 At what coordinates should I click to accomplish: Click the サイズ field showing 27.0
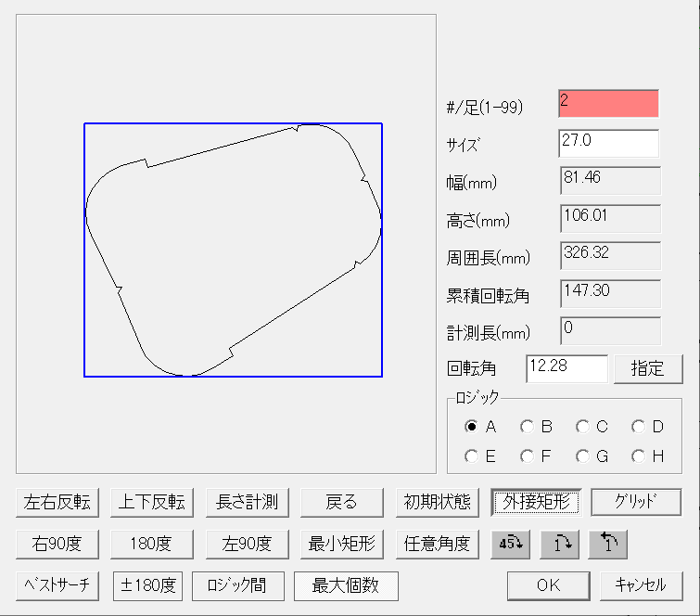(x=608, y=144)
